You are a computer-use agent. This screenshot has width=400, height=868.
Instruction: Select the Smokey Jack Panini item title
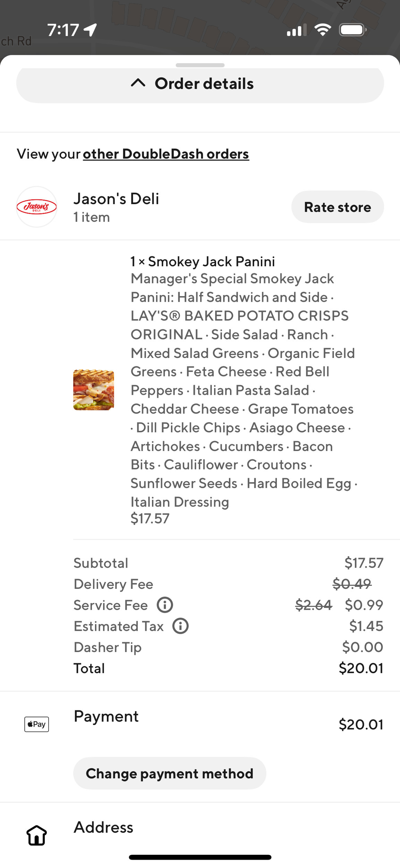point(203,261)
